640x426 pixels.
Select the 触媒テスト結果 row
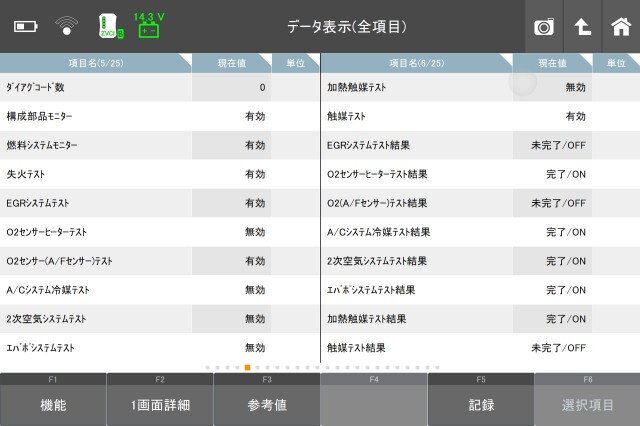(x=481, y=348)
